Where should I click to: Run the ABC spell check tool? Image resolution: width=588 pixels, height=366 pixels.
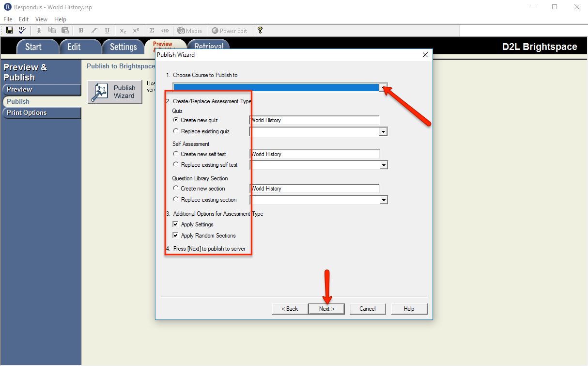click(22, 31)
